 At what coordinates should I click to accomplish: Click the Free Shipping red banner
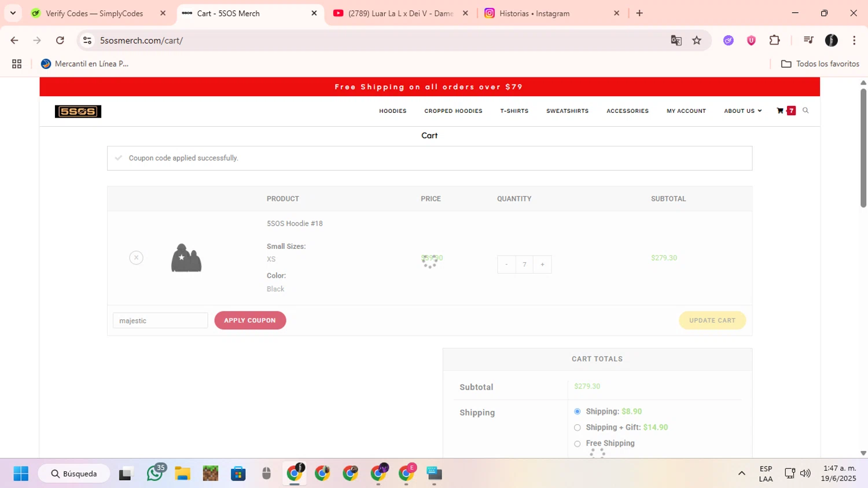[x=429, y=87]
